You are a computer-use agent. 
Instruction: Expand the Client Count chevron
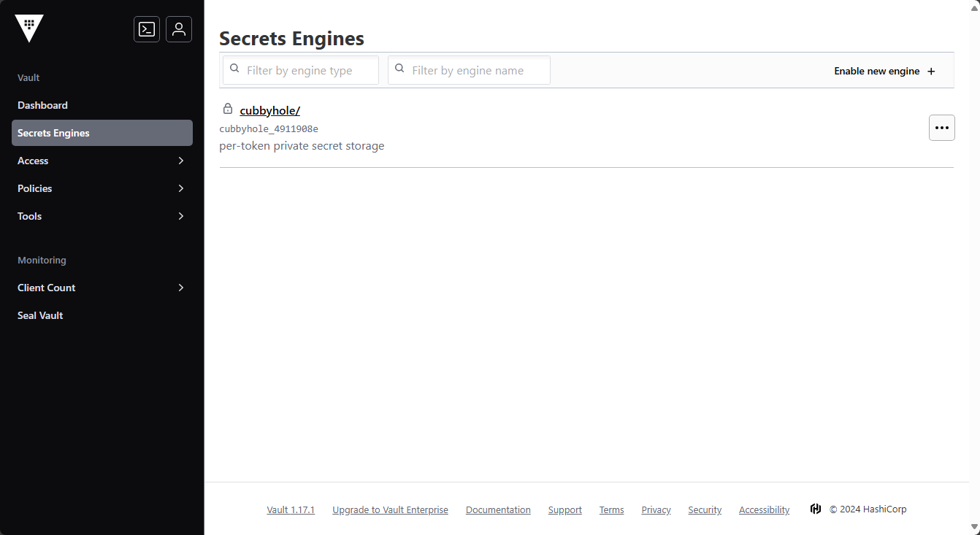point(181,288)
